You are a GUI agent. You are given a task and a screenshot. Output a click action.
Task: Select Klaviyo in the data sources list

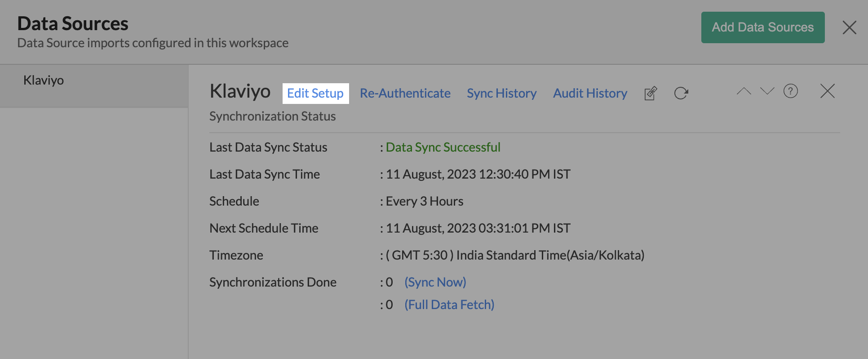click(44, 81)
